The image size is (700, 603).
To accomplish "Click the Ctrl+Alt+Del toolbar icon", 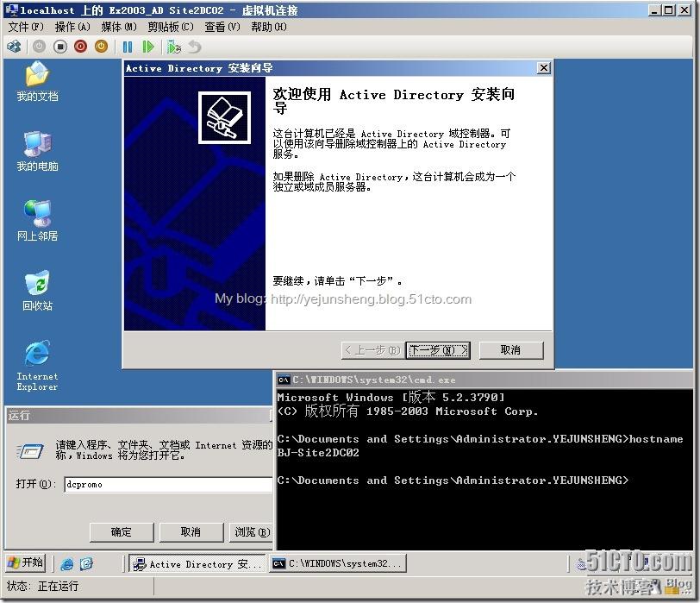I will [x=15, y=47].
